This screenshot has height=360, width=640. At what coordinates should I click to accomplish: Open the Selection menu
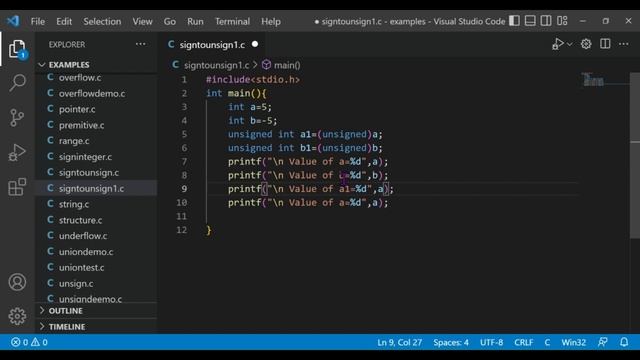click(102, 21)
